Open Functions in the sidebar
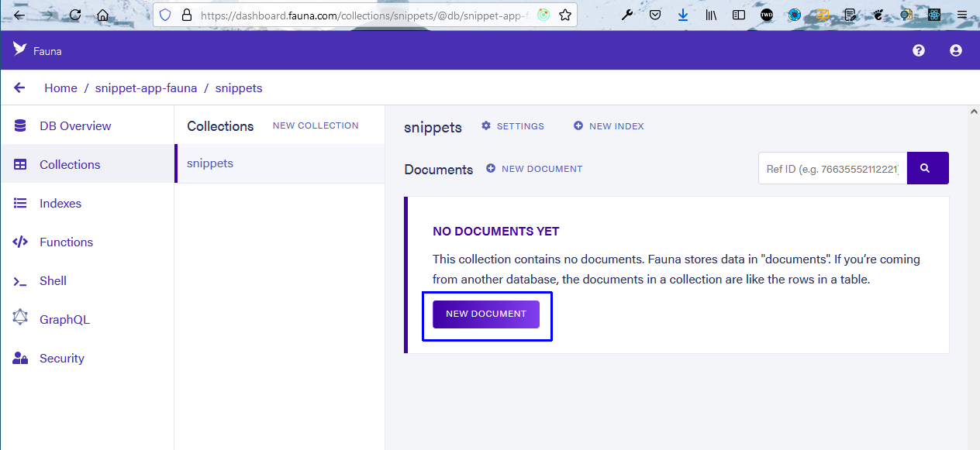Viewport: 980px width, 450px height. click(x=87, y=242)
